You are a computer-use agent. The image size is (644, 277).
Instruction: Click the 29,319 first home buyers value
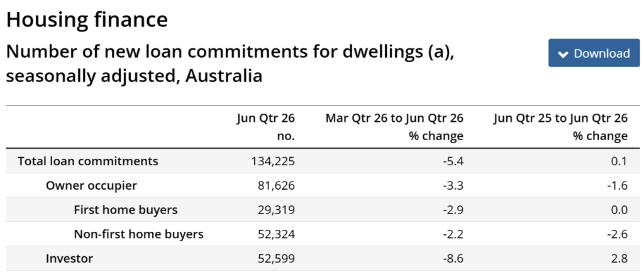coord(277,210)
